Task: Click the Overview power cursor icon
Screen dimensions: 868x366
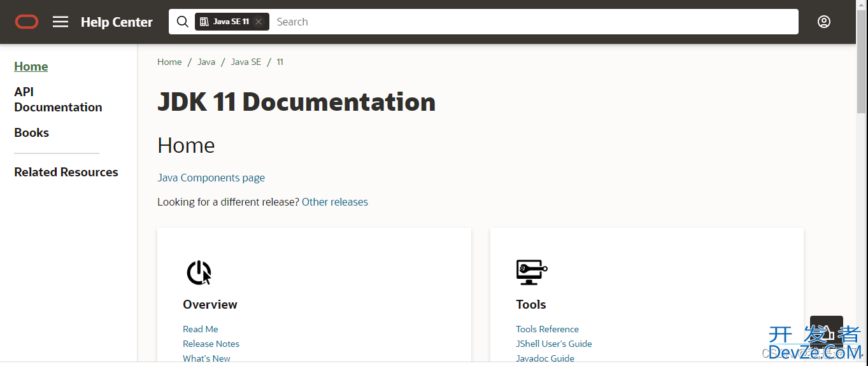Action: pos(199,272)
